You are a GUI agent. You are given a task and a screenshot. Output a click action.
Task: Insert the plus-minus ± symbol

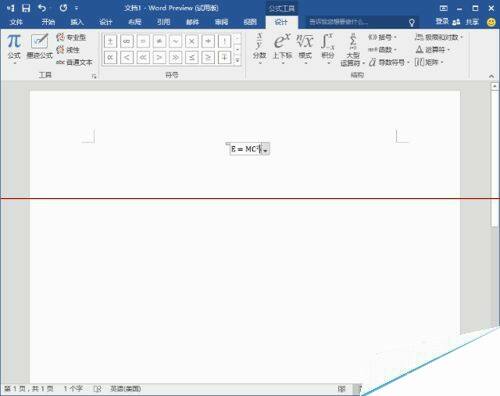tap(110, 41)
